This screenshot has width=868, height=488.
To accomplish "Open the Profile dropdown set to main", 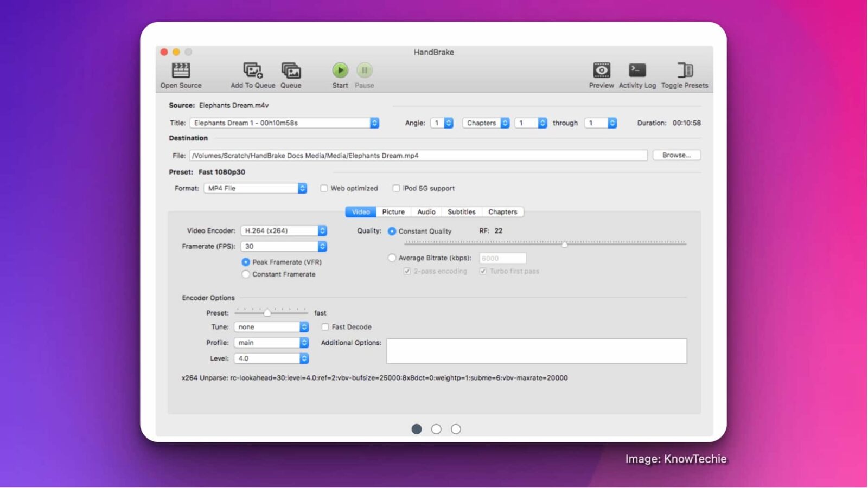I will click(271, 343).
